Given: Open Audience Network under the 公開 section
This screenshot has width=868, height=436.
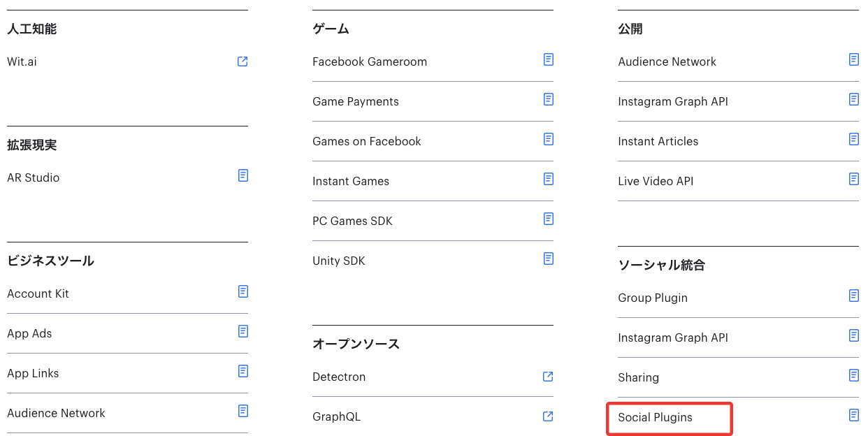Looking at the screenshot, I should click(x=667, y=61).
